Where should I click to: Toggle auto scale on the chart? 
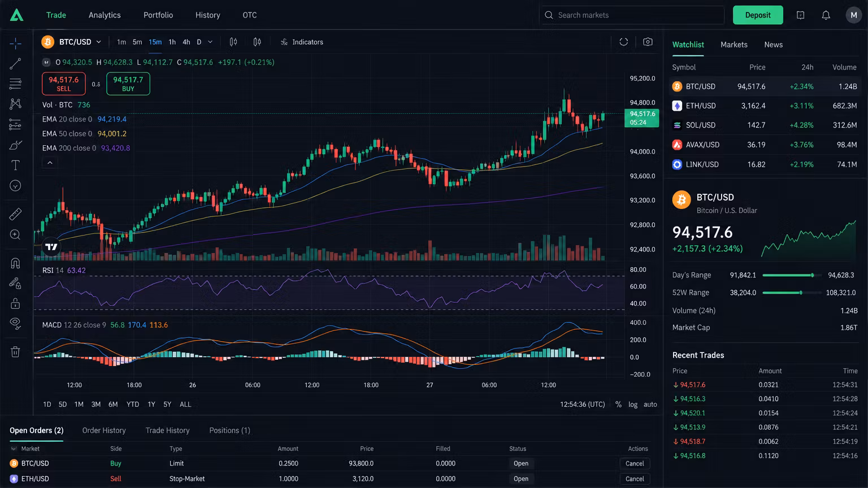click(650, 404)
